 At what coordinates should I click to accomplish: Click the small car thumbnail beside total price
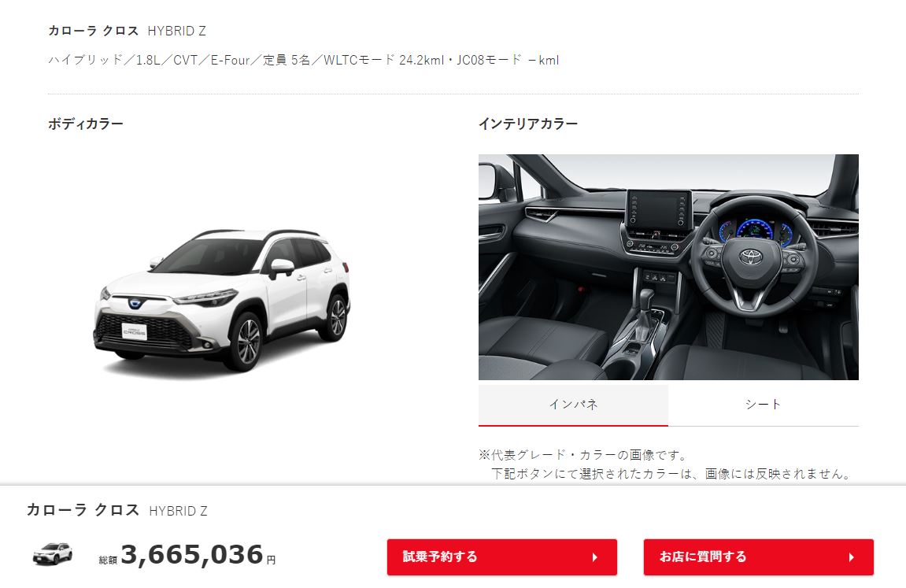click(x=53, y=554)
